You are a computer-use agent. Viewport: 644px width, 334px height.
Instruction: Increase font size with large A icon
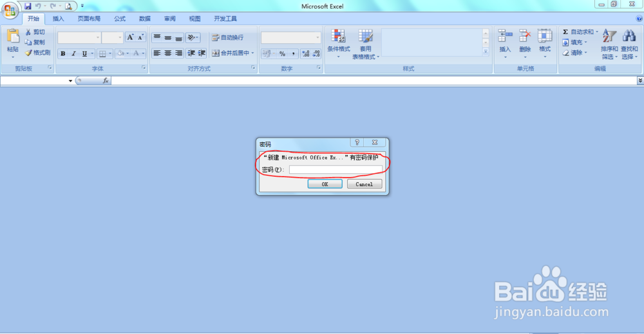click(x=130, y=37)
